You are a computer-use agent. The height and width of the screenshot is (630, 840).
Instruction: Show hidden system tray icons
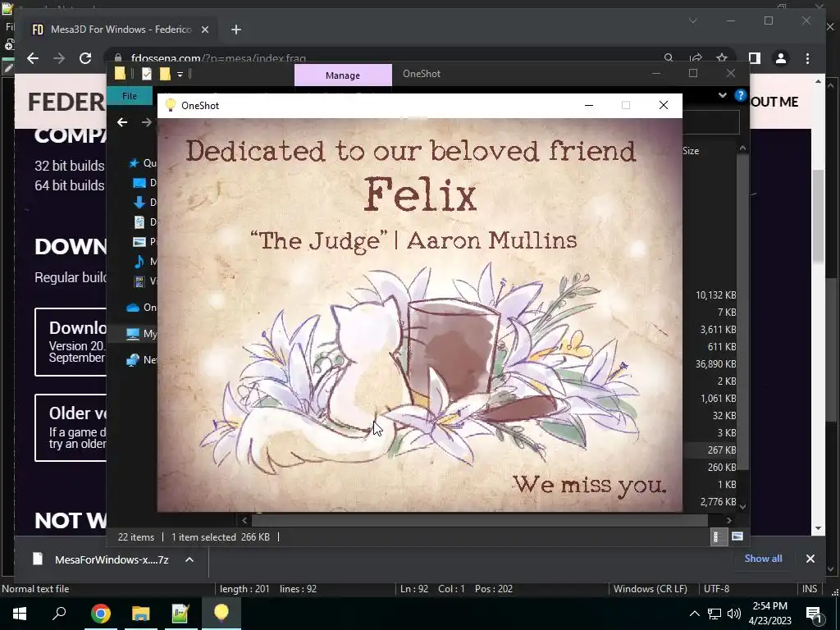pos(694,614)
